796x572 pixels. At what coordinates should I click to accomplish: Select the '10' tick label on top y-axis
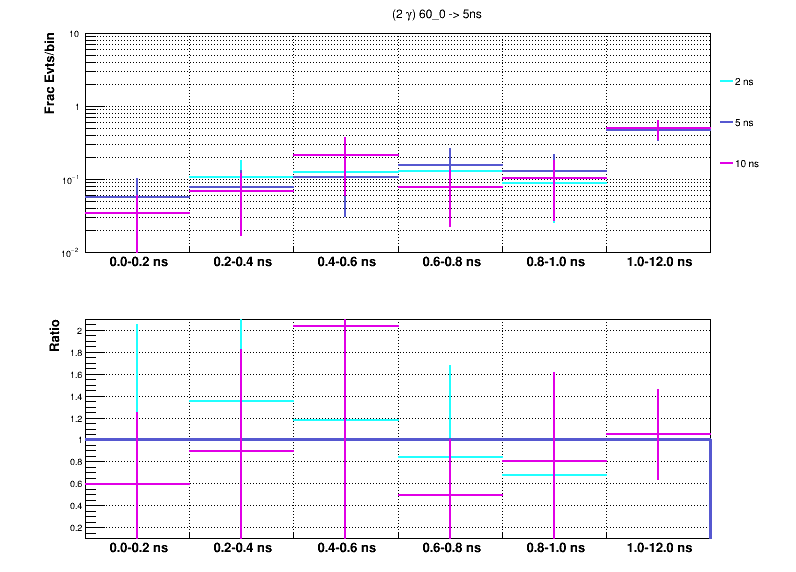pos(74,35)
